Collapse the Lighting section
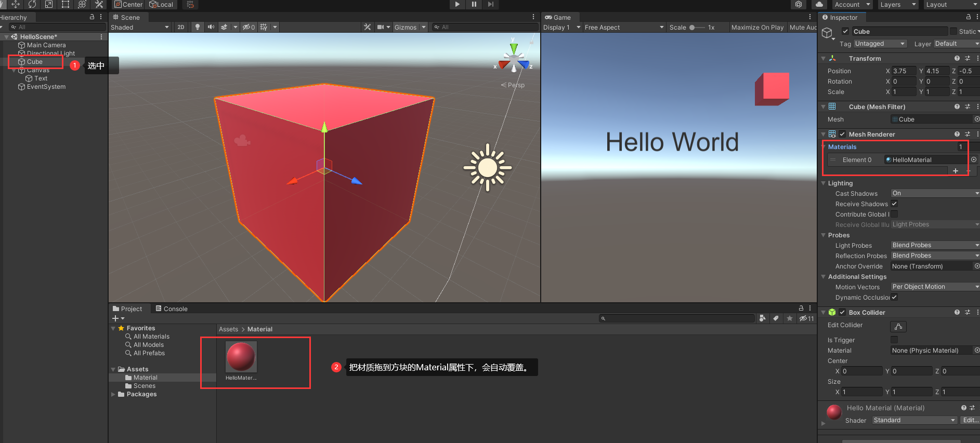This screenshot has width=980, height=443. (x=824, y=183)
